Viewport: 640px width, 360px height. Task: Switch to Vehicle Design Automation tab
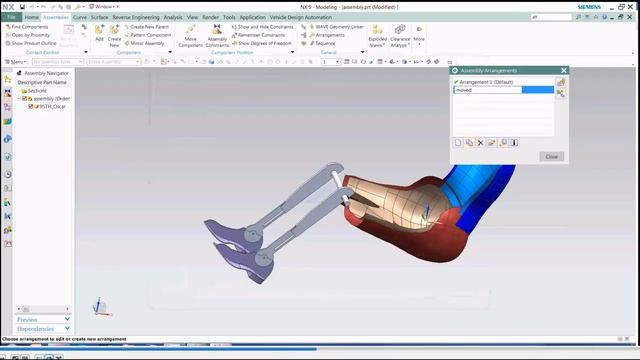[x=300, y=18]
